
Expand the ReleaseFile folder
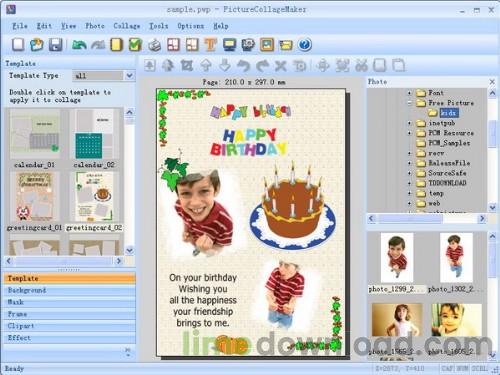tap(409, 163)
